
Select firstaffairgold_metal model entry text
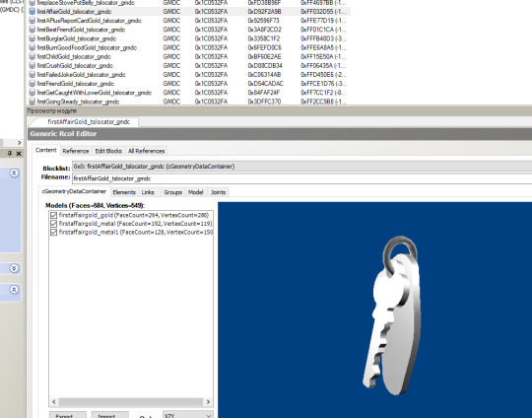(x=135, y=224)
